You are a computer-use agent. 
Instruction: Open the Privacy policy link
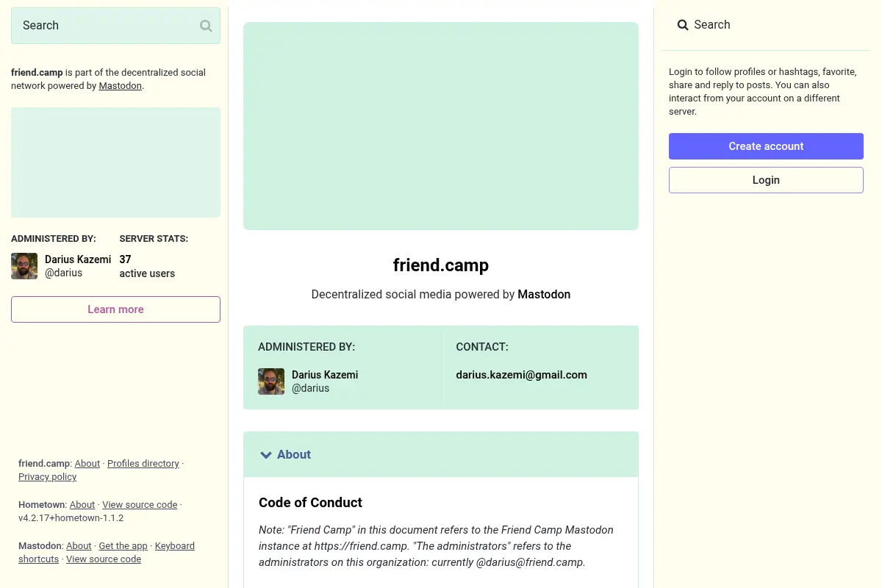click(47, 477)
